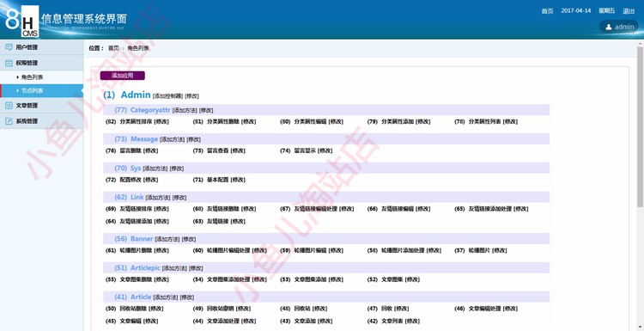Click the date 2017-04-14
Screen dimensions: 644x331
pos(576,11)
